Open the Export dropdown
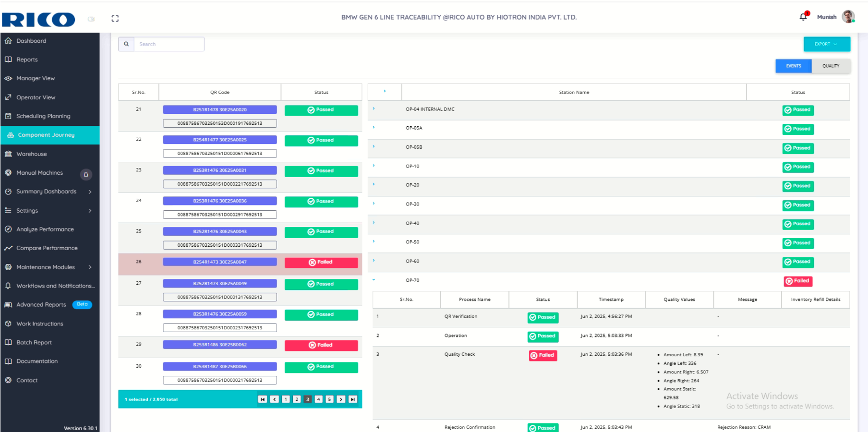Image resolution: width=868 pixels, height=432 pixels. 827,44
